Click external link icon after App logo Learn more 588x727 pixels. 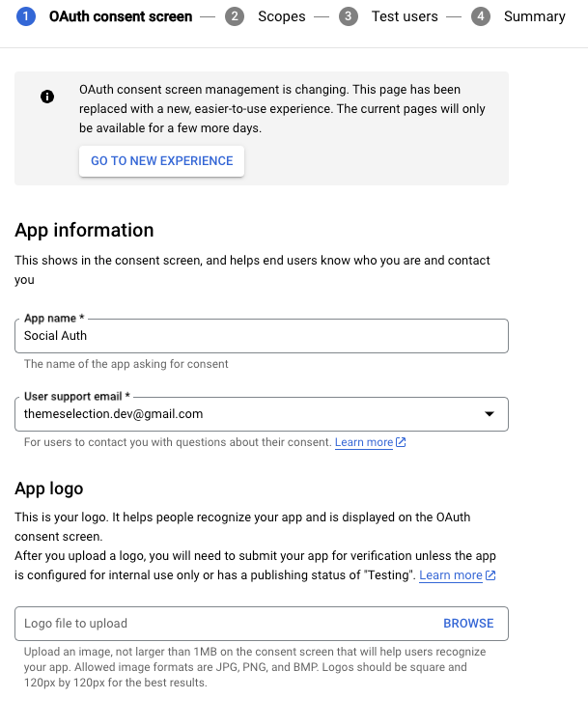pyautogui.click(x=490, y=575)
